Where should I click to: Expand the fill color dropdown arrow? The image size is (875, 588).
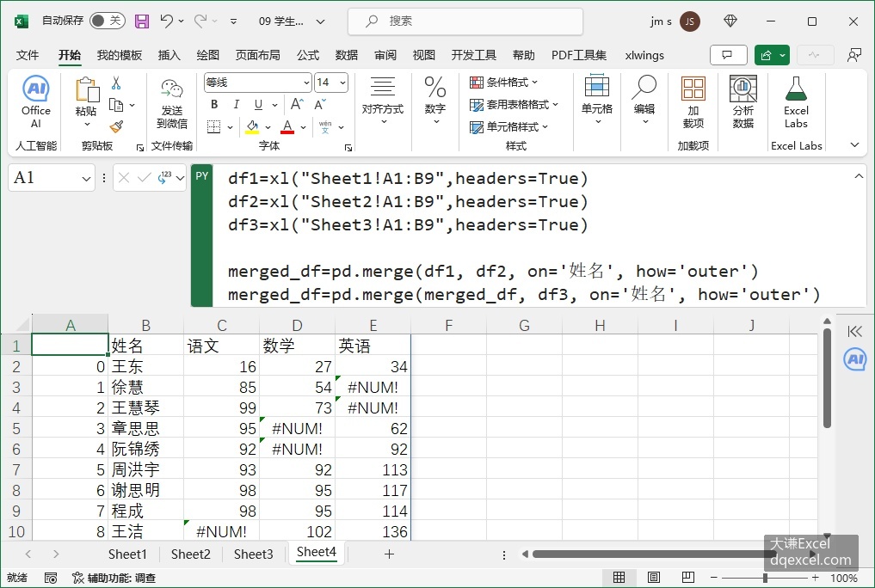tap(268, 127)
